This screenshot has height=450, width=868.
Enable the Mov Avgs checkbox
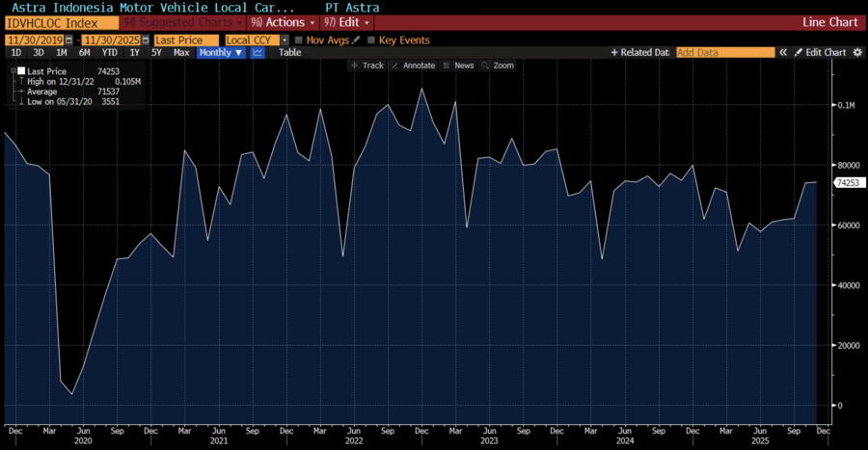299,40
